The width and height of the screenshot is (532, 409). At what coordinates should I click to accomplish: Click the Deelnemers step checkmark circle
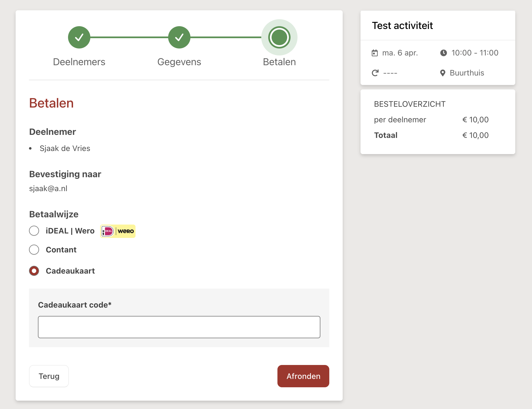[79, 37]
